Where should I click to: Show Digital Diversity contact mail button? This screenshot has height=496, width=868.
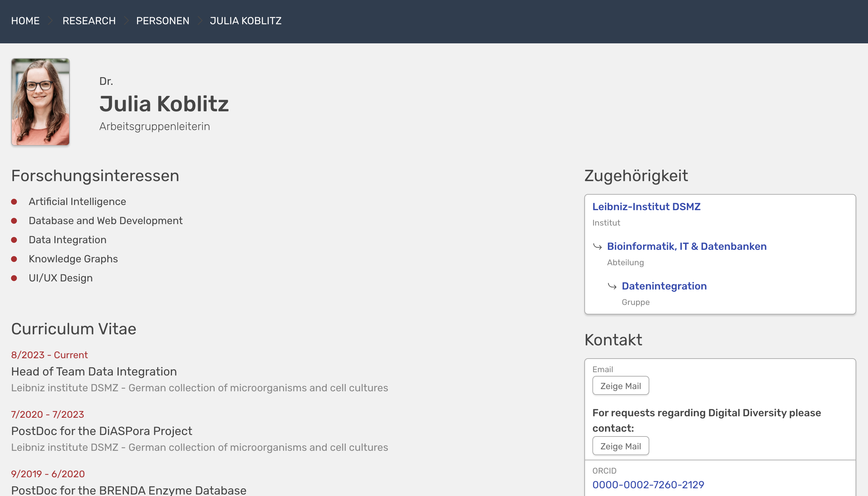click(x=621, y=446)
